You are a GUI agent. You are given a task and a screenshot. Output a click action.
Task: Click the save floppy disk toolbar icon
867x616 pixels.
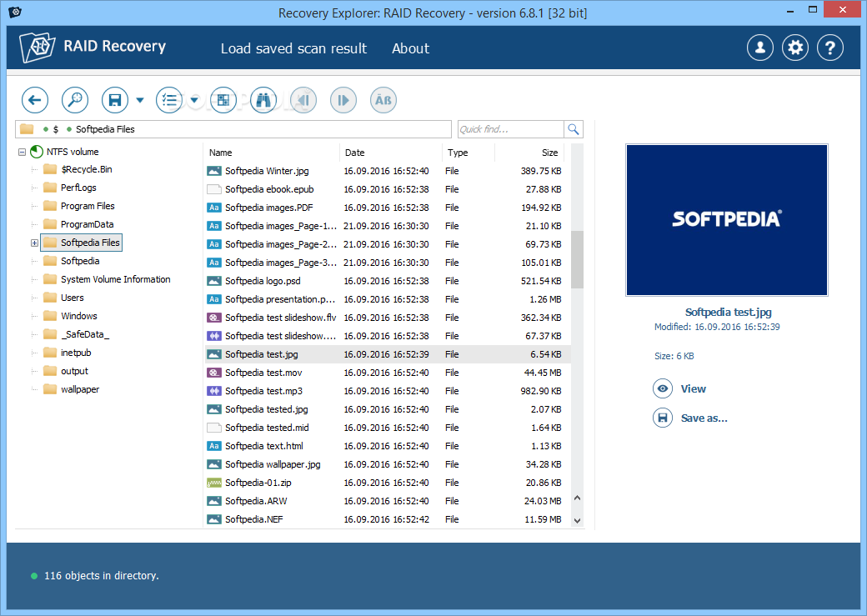[115, 100]
